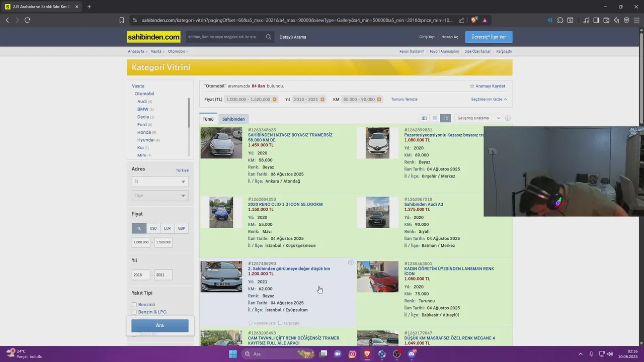Click browser back arrow
644x362 pixels.
(x=7, y=20)
